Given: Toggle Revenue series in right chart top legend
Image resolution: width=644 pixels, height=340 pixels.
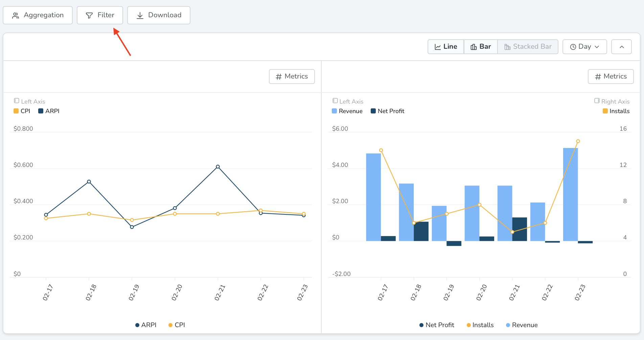Looking at the screenshot, I should pyautogui.click(x=347, y=111).
